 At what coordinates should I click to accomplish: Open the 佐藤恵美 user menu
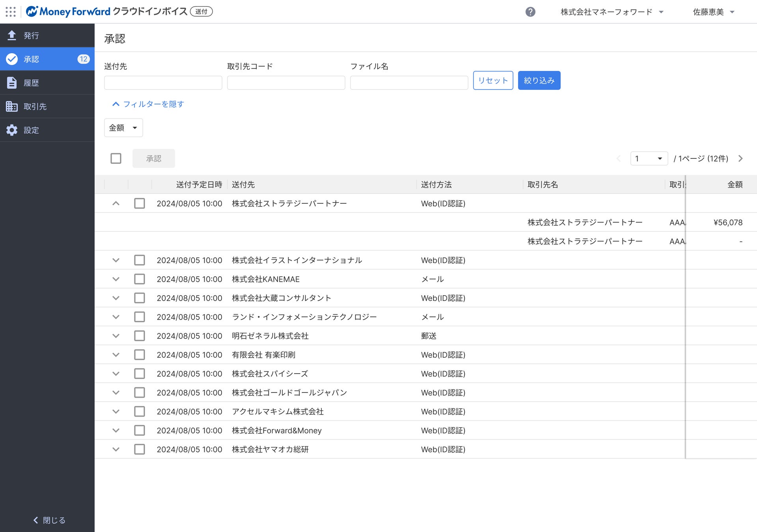[x=713, y=12]
